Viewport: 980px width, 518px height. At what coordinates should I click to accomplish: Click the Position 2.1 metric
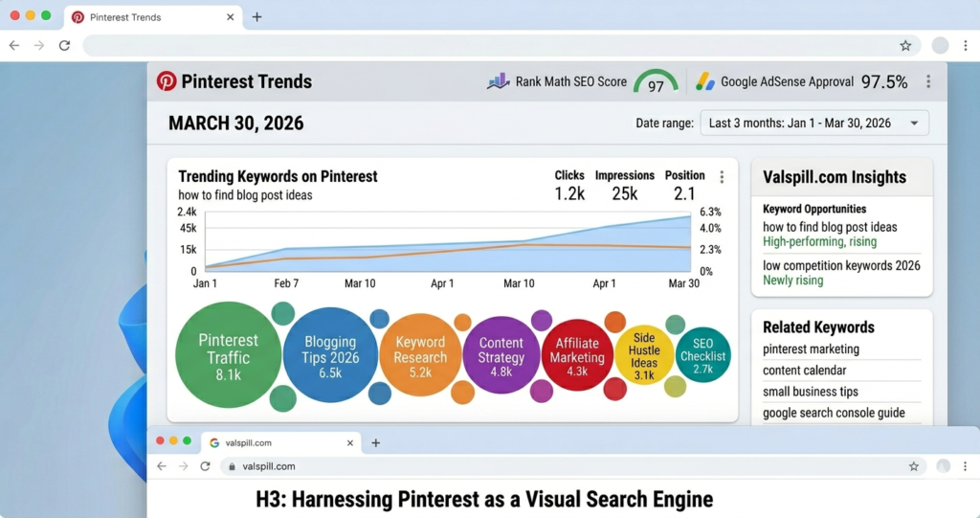(684, 186)
